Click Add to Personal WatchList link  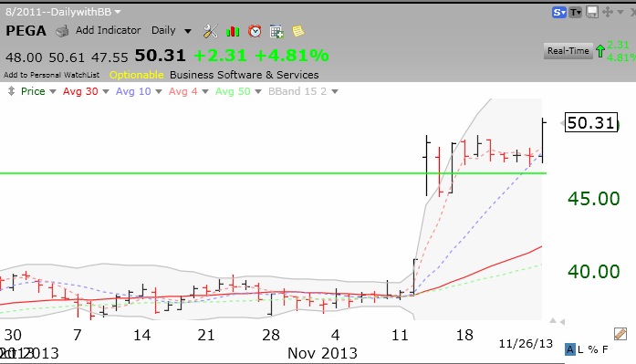coord(51,75)
